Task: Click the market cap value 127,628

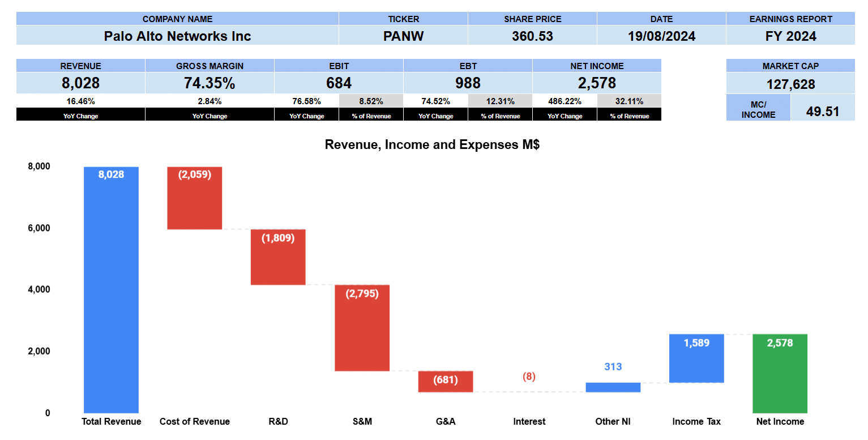Action: tap(790, 84)
